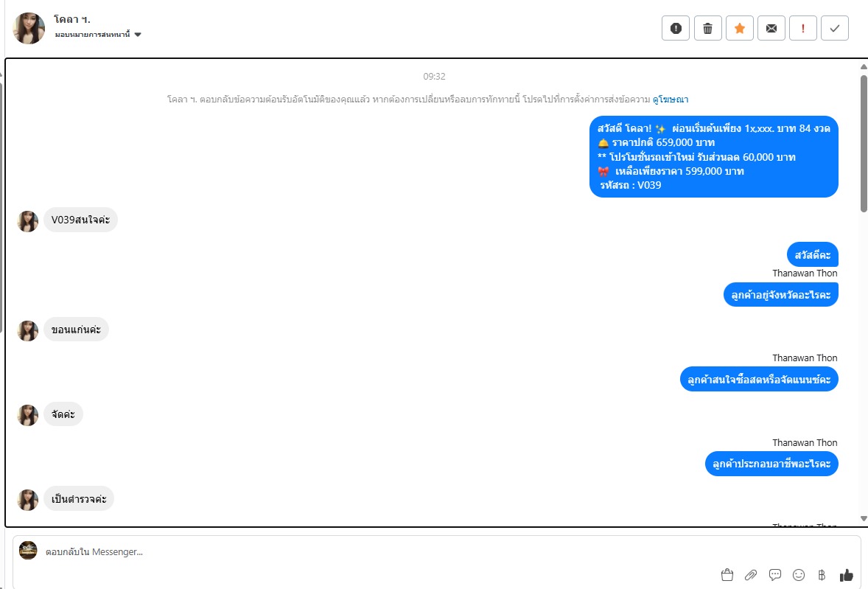The height and width of the screenshot is (589, 868).
Task: Attach a file with the paperclip icon
Action: pos(751,575)
